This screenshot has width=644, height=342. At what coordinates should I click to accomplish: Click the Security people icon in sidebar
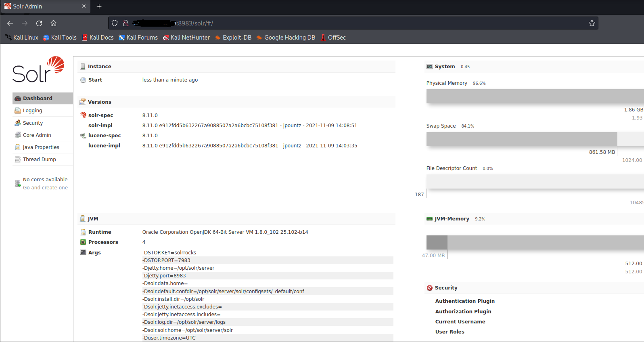pyautogui.click(x=18, y=123)
